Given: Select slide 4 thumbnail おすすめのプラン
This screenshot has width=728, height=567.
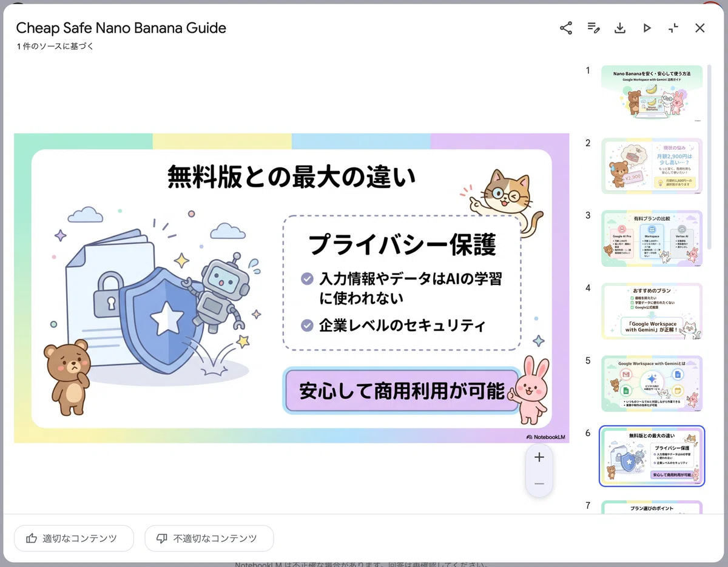Looking at the screenshot, I should (652, 311).
